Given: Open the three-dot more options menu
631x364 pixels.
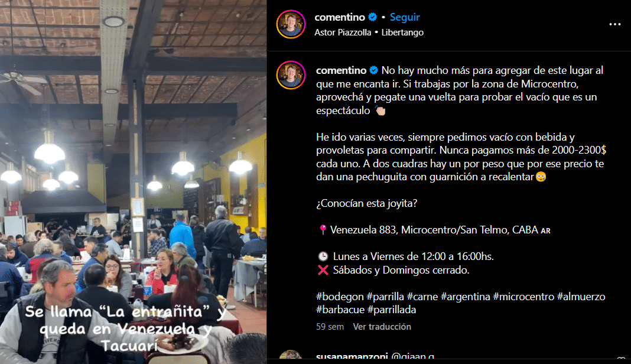Looking at the screenshot, I should pos(614,25).
